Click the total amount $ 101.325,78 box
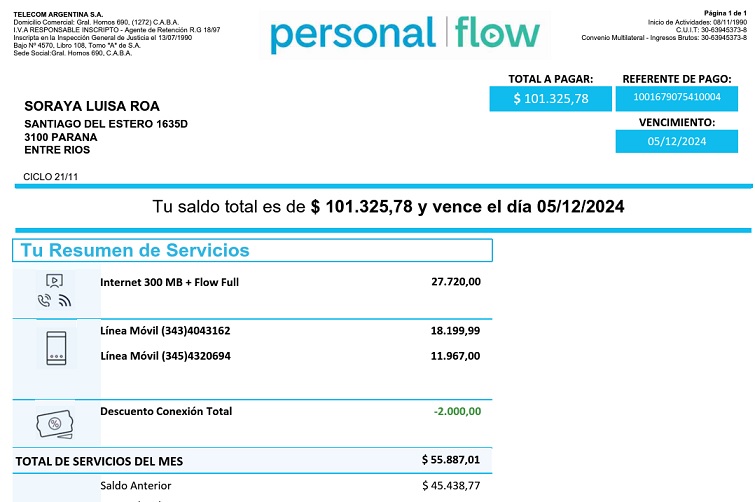The width and height of the screenshot is (755, 502). [x=550, y=99]
